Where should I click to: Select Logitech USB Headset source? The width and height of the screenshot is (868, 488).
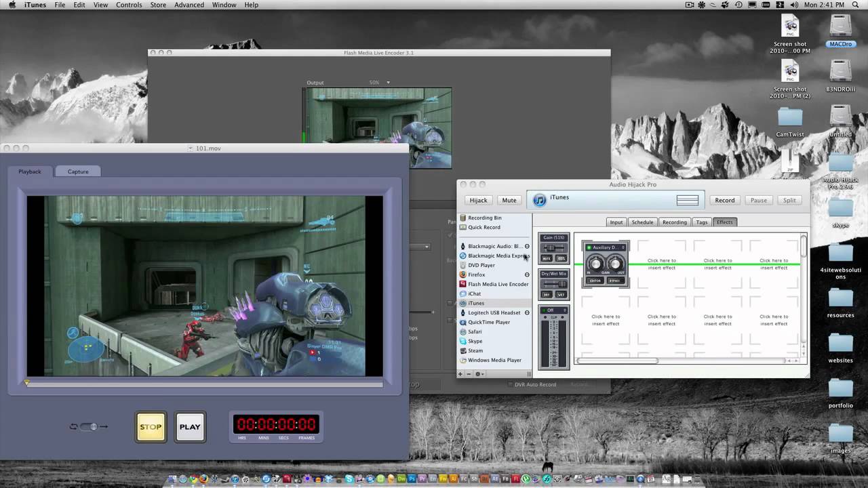(494, 312)
